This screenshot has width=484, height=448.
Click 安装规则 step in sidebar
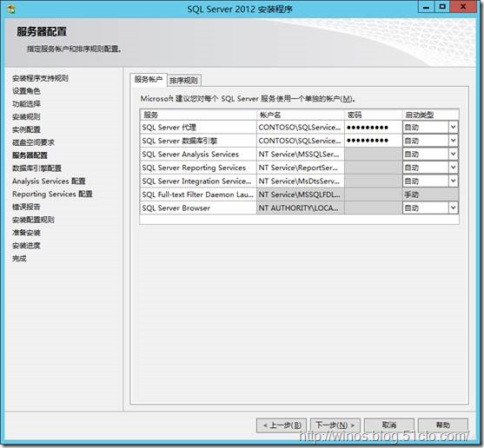click(x=26, y=116)
